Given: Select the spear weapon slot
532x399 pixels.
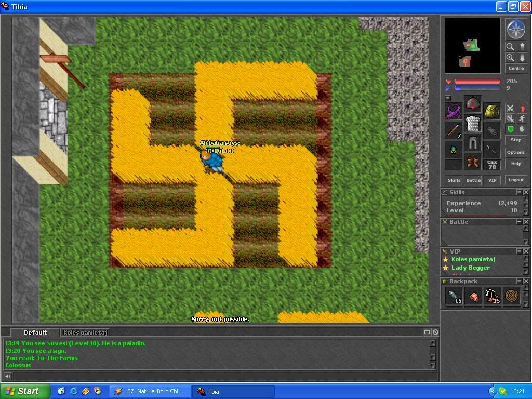Looking at the screenshot, I should (453, 130).
